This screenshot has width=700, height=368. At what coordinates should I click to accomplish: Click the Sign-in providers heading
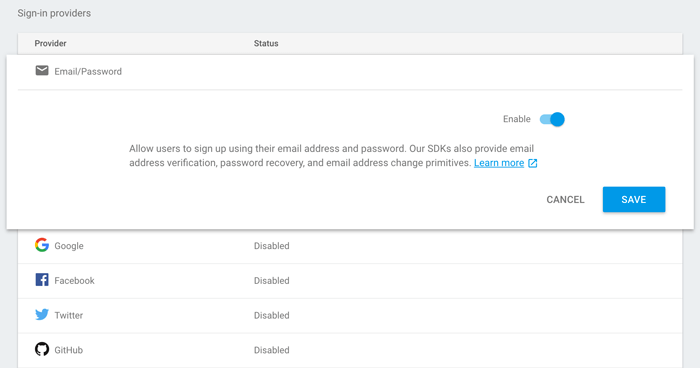tap(54, 13)
